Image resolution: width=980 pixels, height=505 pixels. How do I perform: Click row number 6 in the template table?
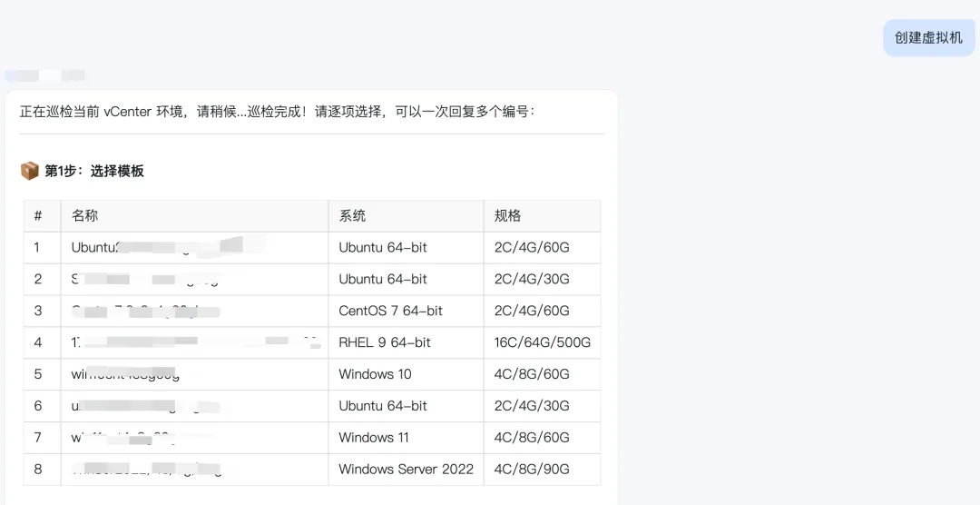coord(38,406)
